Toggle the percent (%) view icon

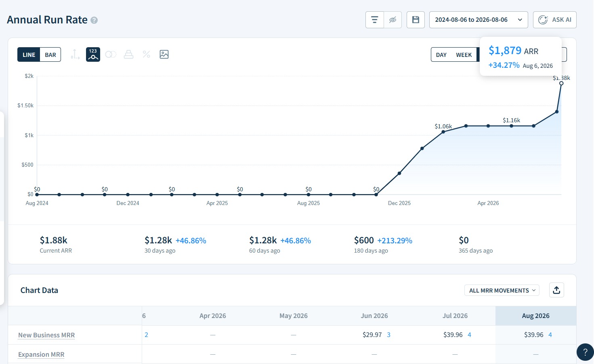click(146, 54)
